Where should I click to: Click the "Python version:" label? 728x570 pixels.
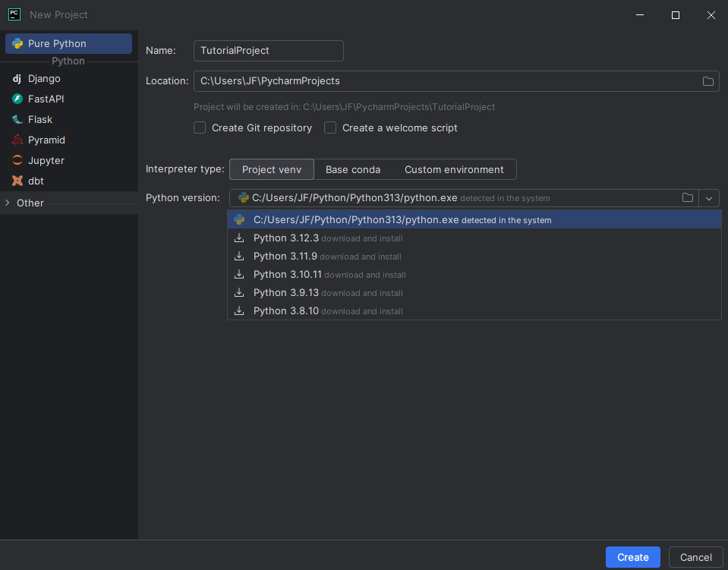[183, 198]
